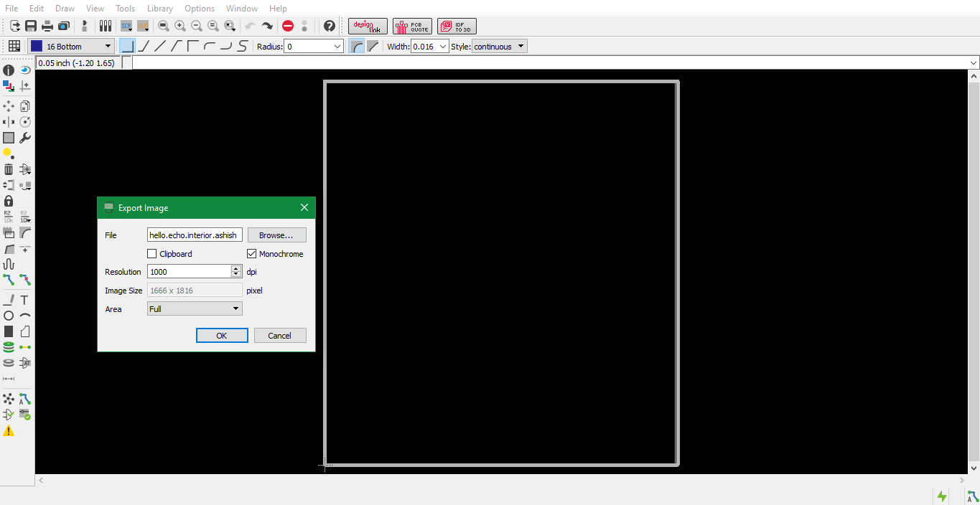Select the Rectangle tool

point(9,331)
